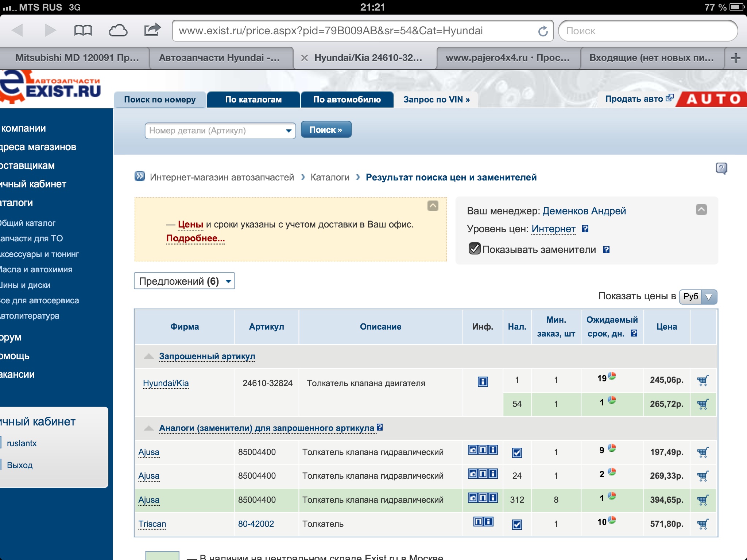Image resolution: width=747 pixels, height=560 pixels.
Task: Collapse the Запрошенный артикул section
Action: pos(149,356)
